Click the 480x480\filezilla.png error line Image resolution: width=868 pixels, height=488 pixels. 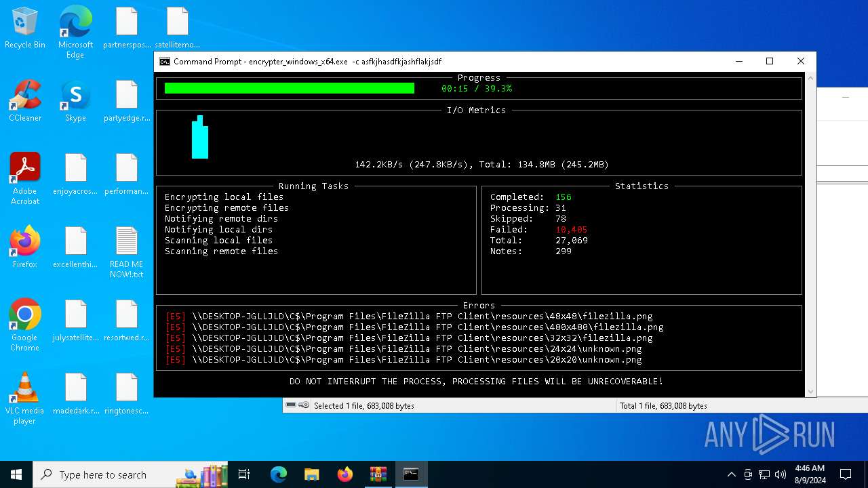pos(414,327)
